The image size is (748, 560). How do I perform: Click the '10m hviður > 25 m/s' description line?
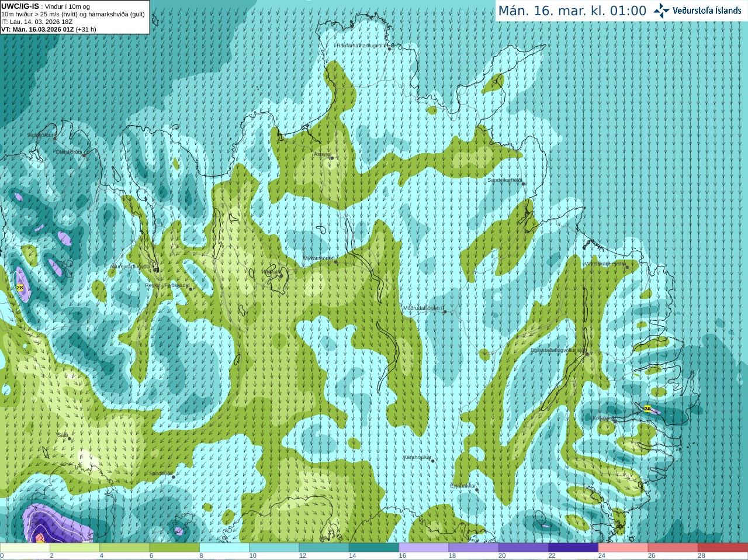[x=73, y=14]
